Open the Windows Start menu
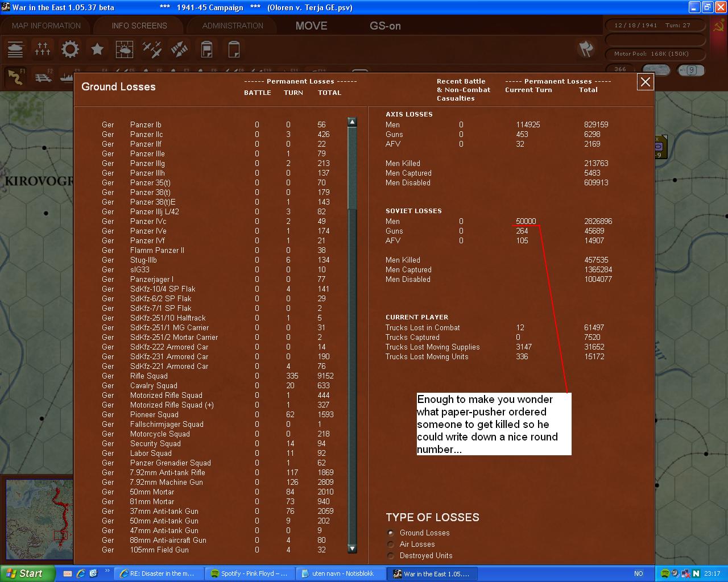 (27, 573)
